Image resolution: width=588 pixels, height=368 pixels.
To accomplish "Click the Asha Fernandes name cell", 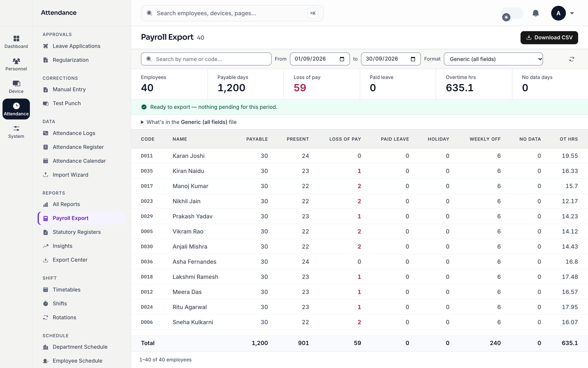I will click(x=194, y=262).
